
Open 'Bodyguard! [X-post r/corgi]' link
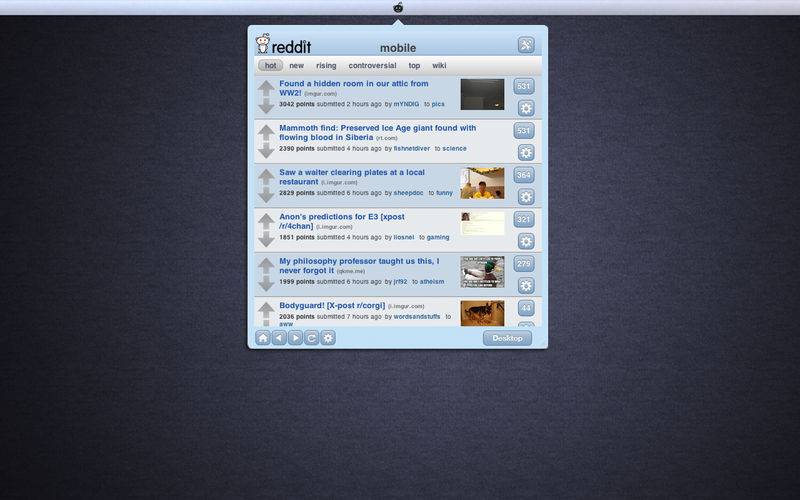[x=332, y=306]
